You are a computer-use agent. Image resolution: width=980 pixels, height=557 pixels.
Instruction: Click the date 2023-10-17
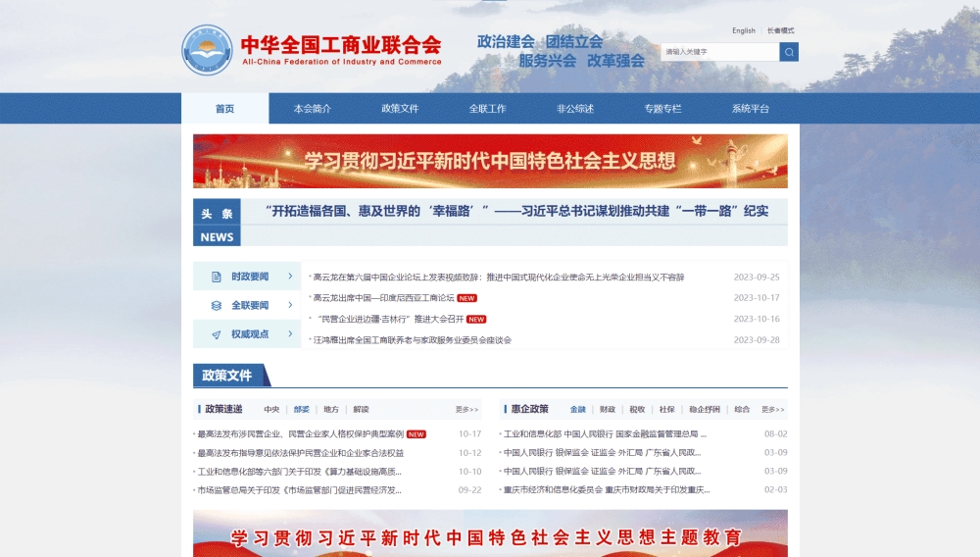[757, 298]
